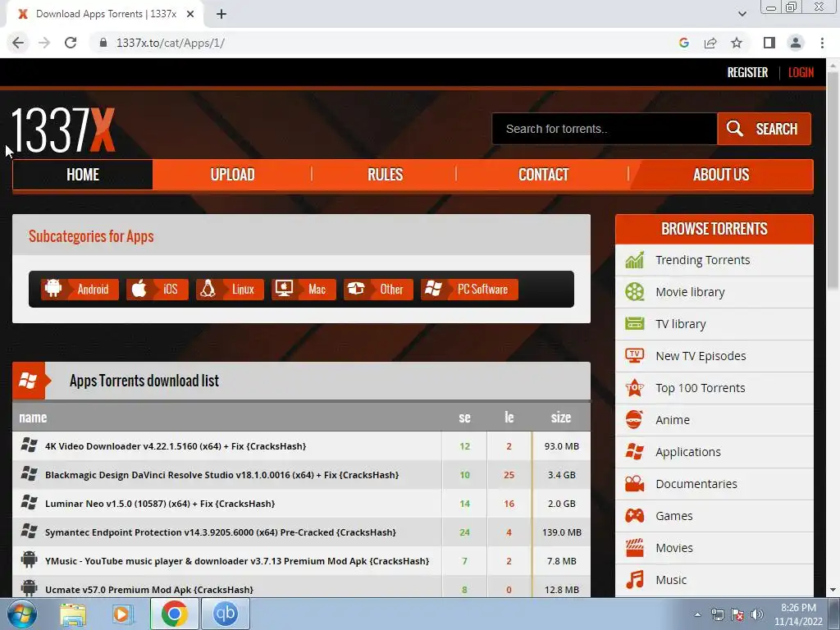Click the TV library icon
The width and height of the screenshot is (840, 630).
(x=634, y=323)
